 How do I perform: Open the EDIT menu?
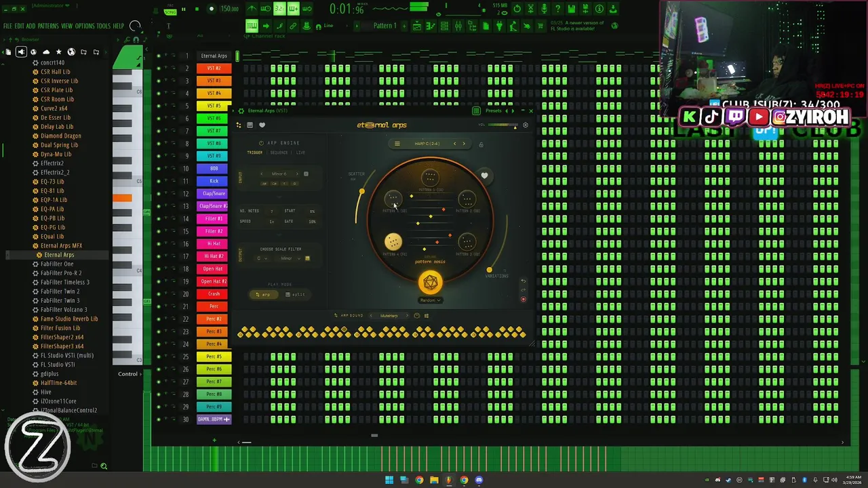coord(20,26)
